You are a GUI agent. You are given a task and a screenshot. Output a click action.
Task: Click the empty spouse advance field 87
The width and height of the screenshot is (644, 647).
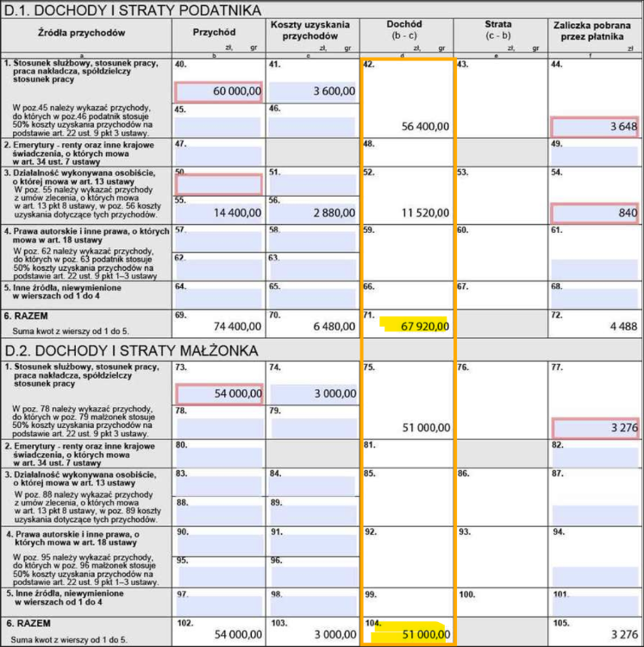[x=596, y=515]
